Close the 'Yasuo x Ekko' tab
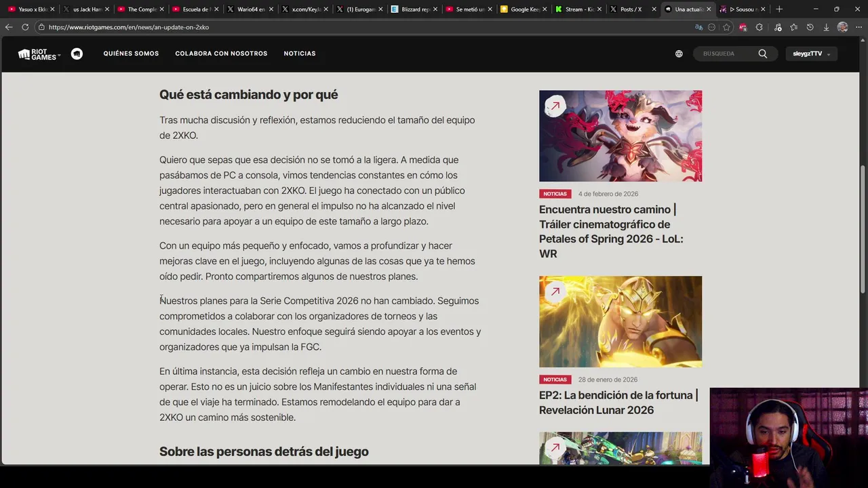 click(x=52, y=9)
